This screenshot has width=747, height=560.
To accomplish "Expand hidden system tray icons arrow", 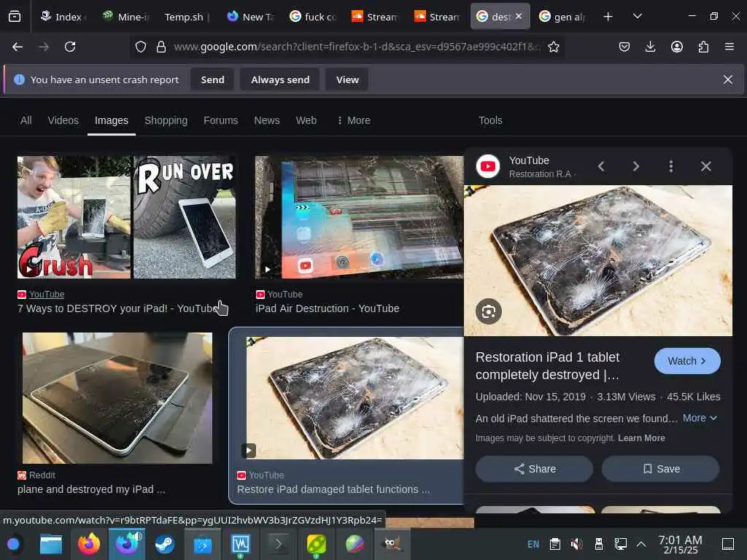I will 641,544.
